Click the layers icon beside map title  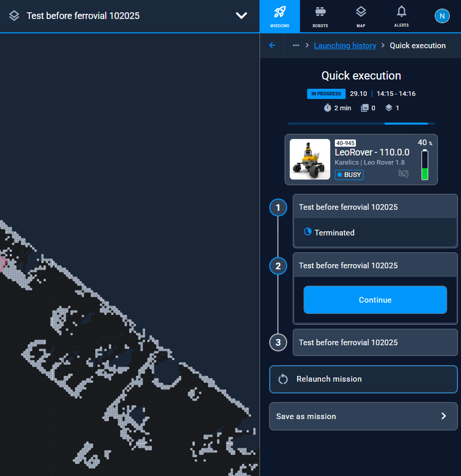[14, 16]
